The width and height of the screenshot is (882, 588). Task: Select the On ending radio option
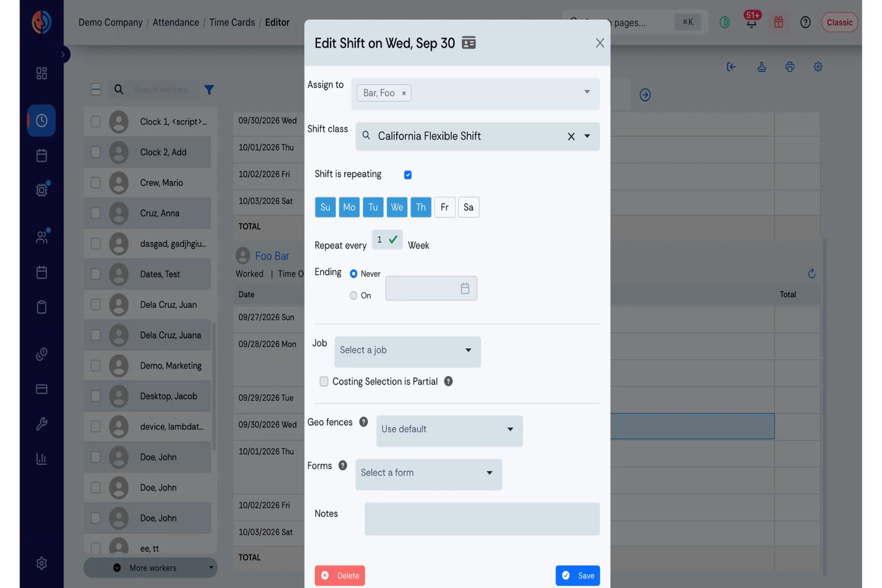353,296
